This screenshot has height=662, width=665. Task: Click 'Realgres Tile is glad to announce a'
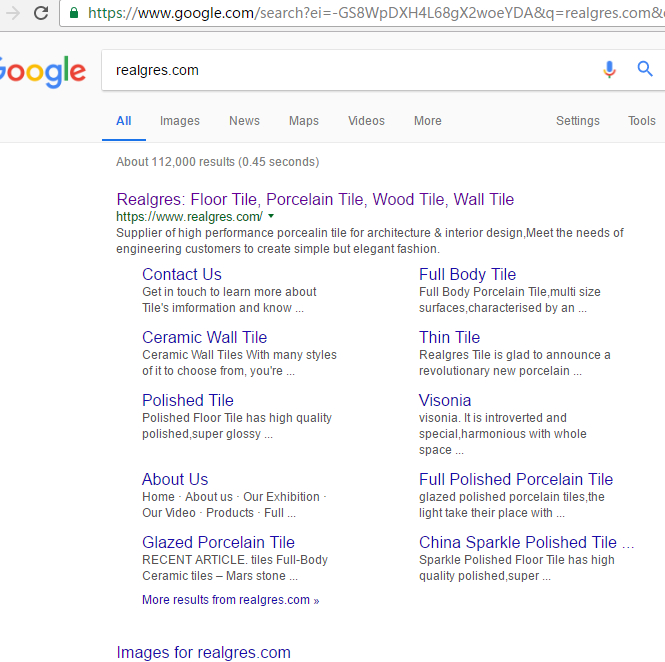[x=514, y=355]
